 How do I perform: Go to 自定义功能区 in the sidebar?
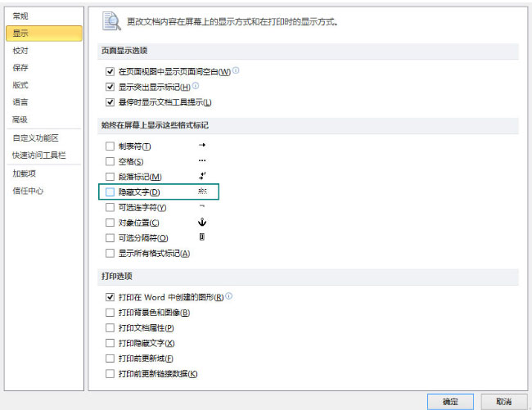35,137
